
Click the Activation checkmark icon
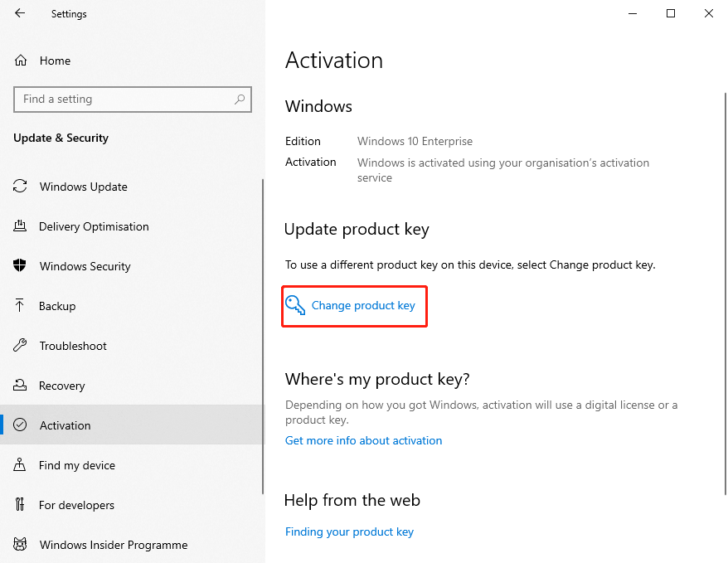coord(20,425)
